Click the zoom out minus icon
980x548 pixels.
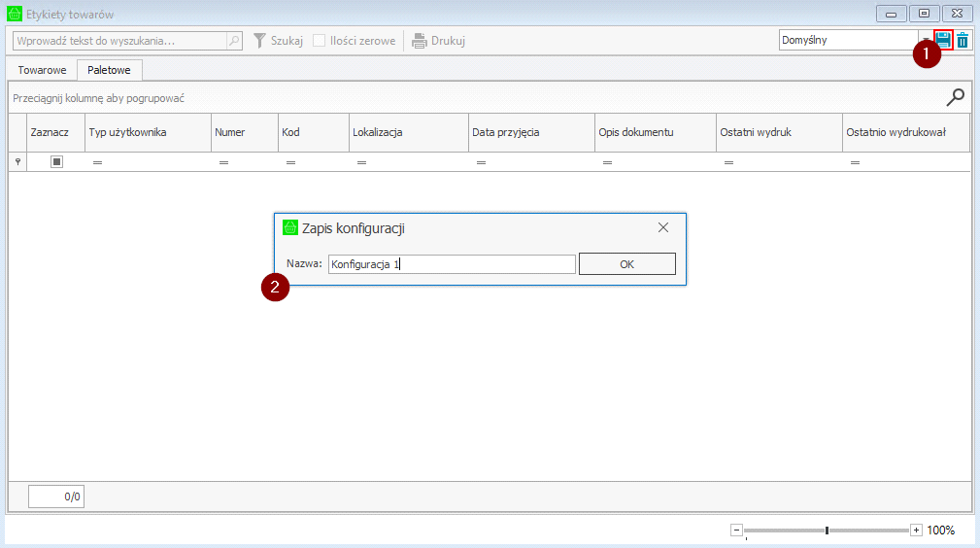pyautogui.click(x=736, y=530)
